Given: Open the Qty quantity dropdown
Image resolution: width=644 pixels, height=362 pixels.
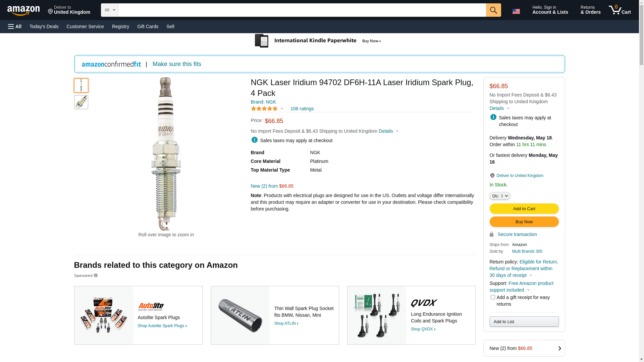Looking at the screenshot, I should [499, 196].
